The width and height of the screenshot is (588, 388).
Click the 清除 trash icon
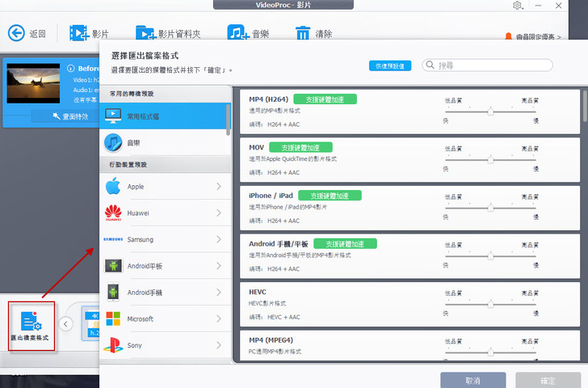click(303, 33)
